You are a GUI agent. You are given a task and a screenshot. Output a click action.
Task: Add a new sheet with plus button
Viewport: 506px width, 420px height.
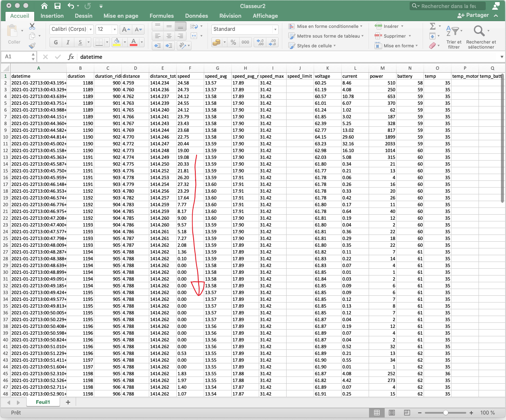[68, 402]
